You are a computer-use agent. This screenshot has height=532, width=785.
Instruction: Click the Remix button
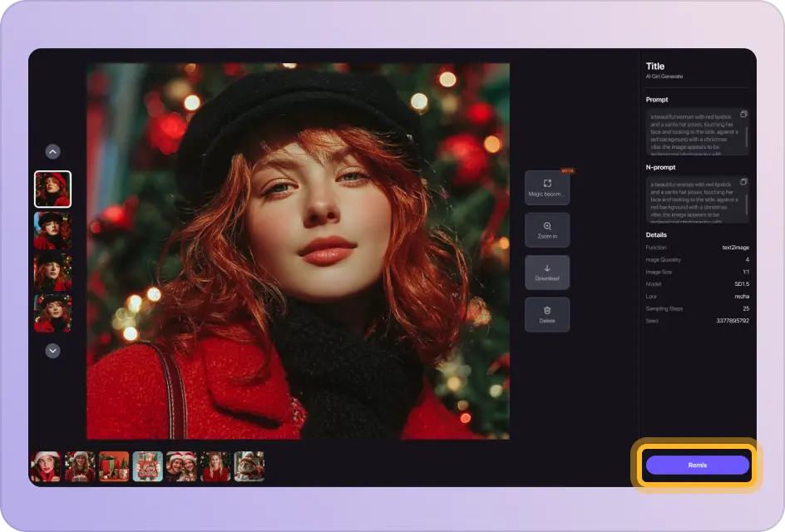coord(697,465)
